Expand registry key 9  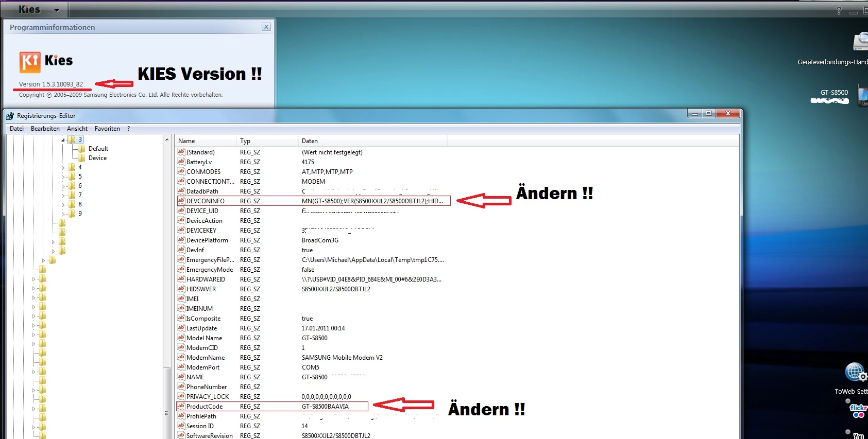tap(63, 214)
